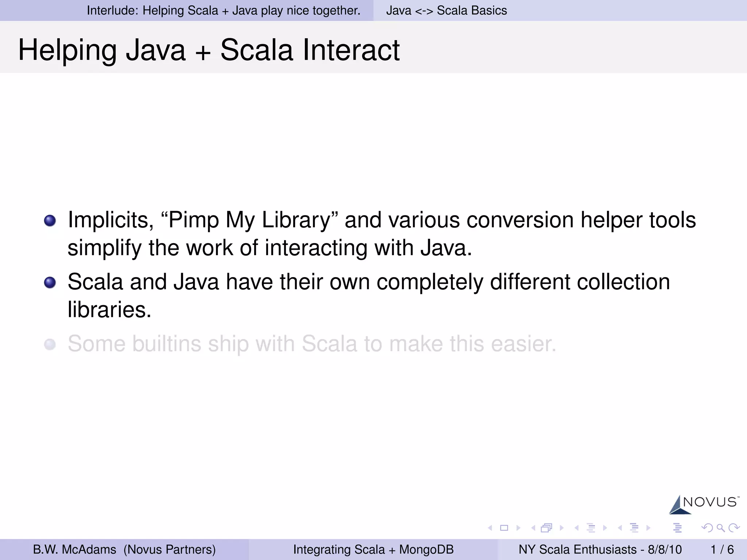Jump to next subsection arrow
747x560 pixels.
click(605, 528)
